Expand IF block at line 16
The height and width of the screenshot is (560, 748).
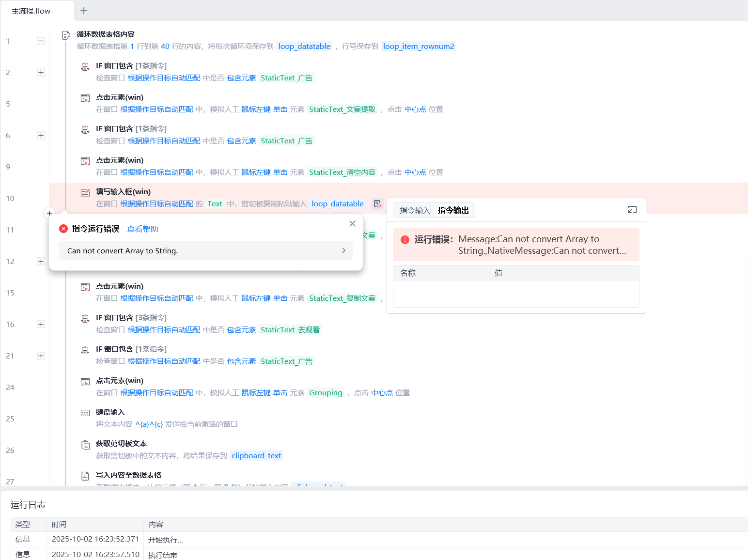pyautogui.click(x=41, y=325)
